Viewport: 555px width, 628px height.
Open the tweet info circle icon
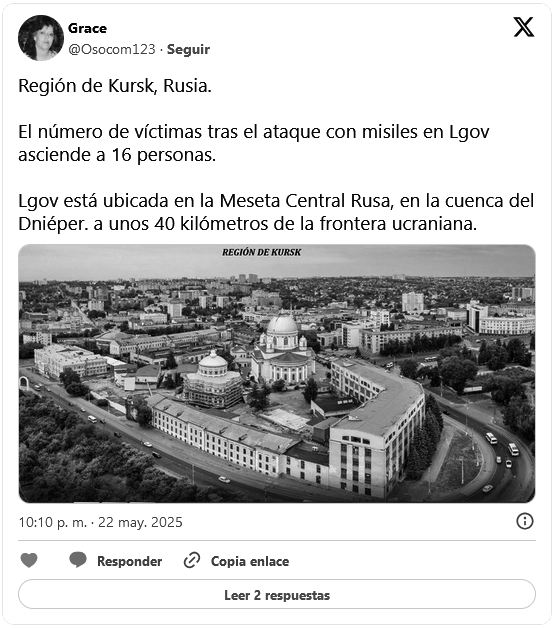525,521
